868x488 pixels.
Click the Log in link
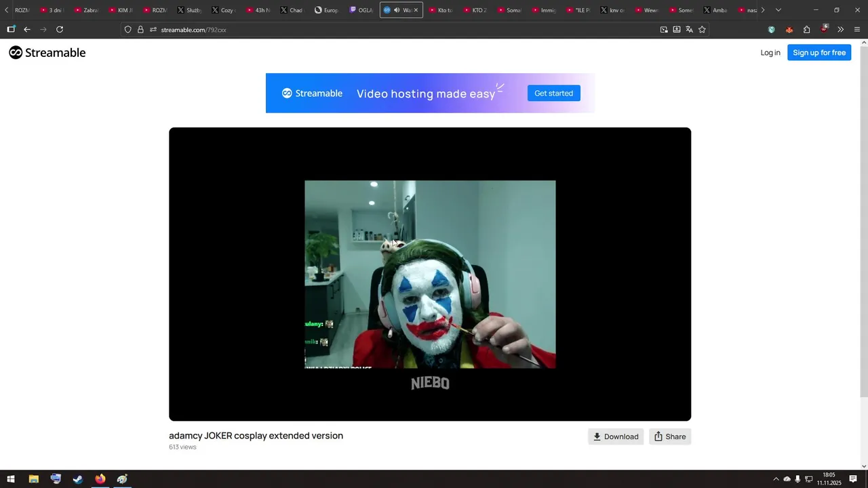[x=770, y=53]
